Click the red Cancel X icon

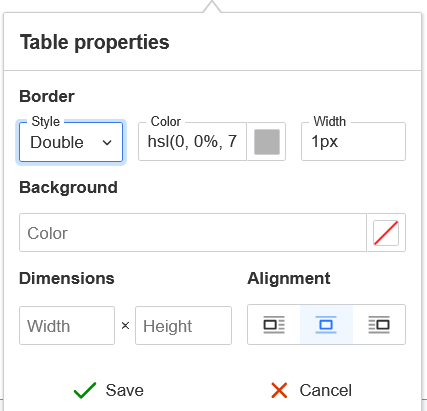[279, 390]
